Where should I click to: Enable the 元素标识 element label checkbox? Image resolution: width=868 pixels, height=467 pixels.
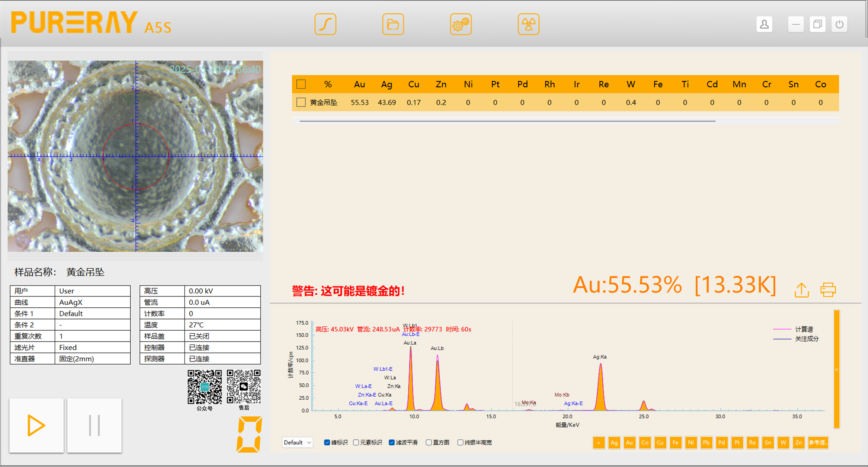tap(356, 443)
